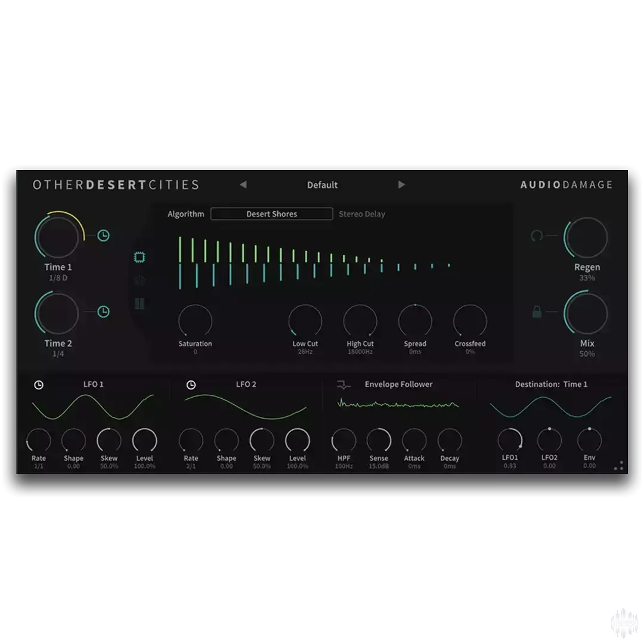This screenshot has width=644, height=644.
Task: Click the Destination Env amount knob
Action: [589, 440]
